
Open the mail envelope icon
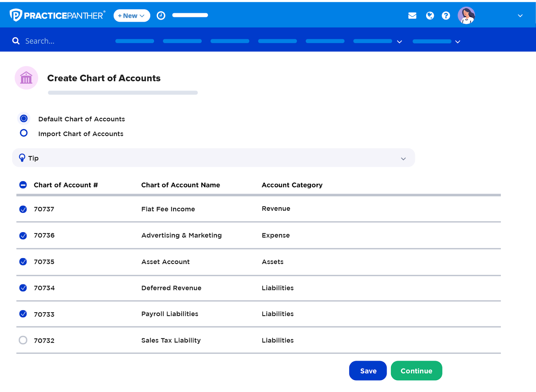412,16
